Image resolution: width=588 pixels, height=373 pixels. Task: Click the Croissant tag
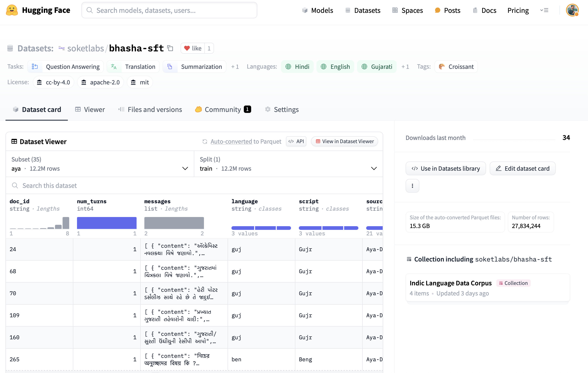pyautogui.click(x=456, y=67)
